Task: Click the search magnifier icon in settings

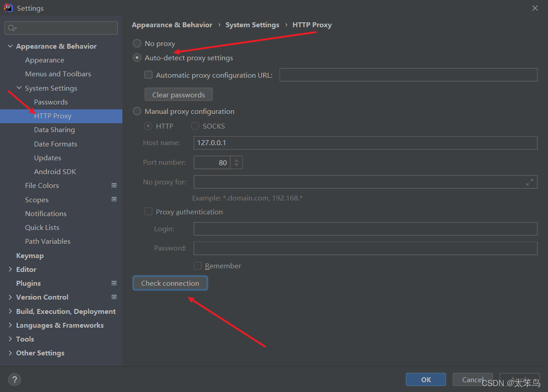Action: tap(11, 28)
